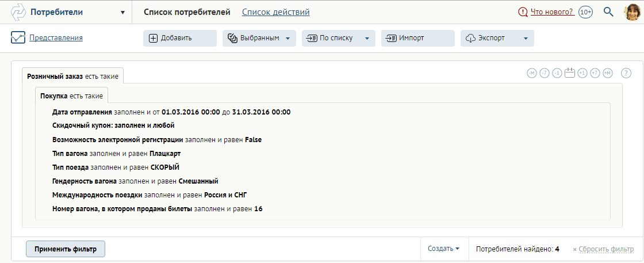Viewport: 644px width, 263px height.
Task: Open the user avatar profile picture
Action: point(632,12)
